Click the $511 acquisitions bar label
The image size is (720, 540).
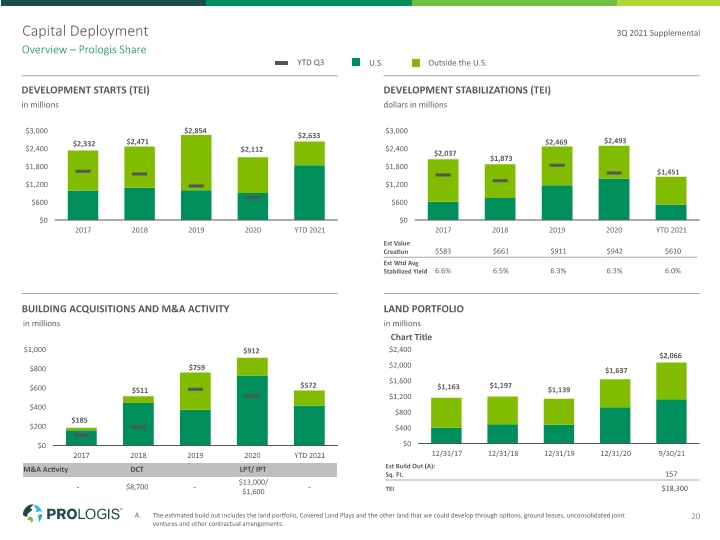[140, 390]
